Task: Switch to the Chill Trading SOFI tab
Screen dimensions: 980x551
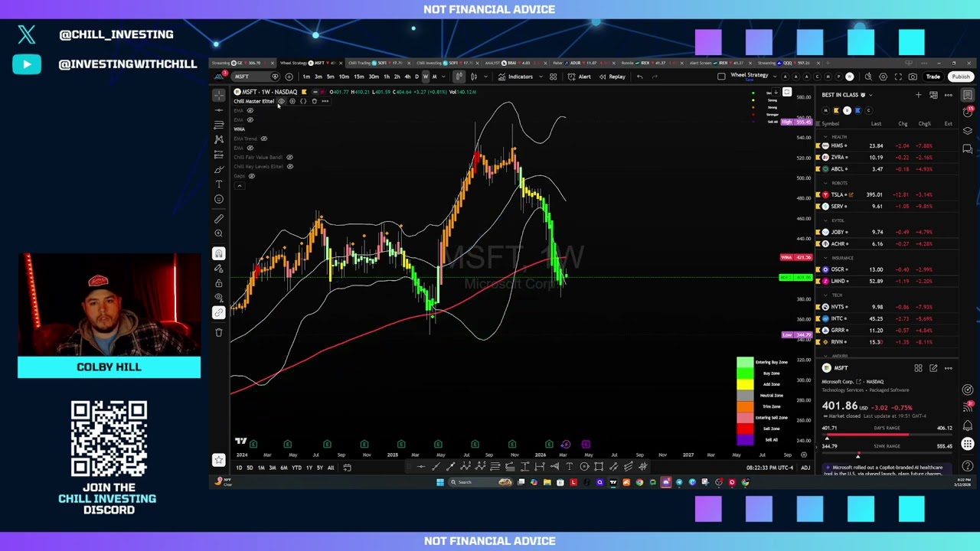Action: click(378, 63)
